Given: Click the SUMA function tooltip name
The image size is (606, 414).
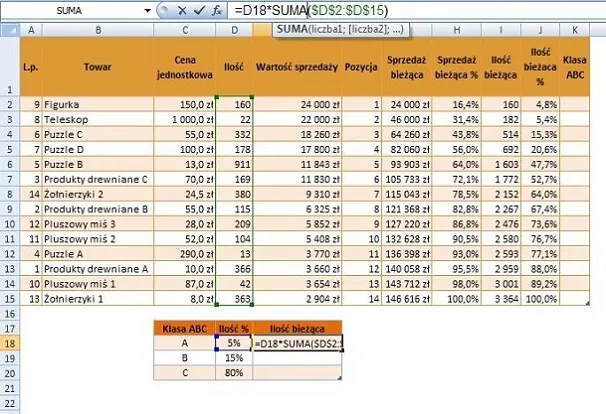Looking at the screenshot, I should [292, 29].
